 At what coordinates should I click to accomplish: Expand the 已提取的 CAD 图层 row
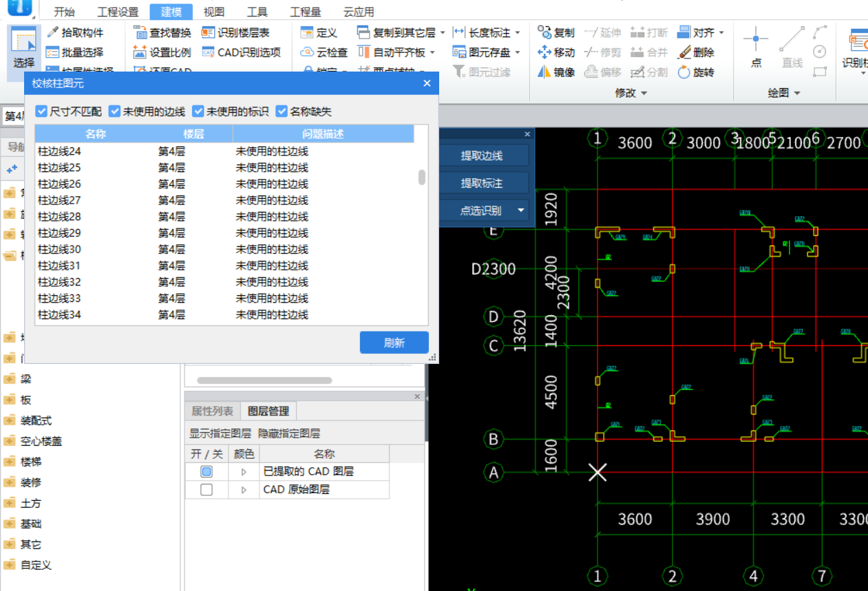[x=244, y=472]
